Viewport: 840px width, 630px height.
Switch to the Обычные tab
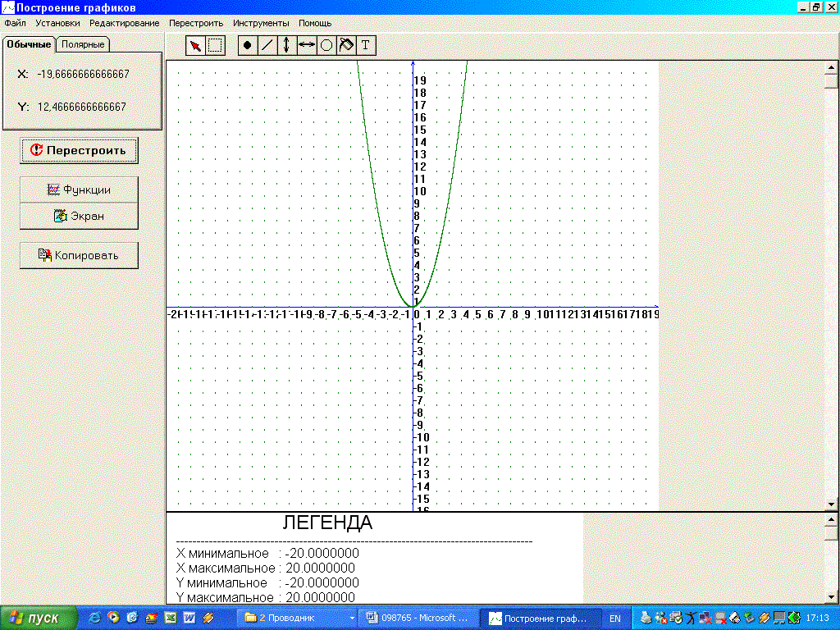tap(30, 44)
